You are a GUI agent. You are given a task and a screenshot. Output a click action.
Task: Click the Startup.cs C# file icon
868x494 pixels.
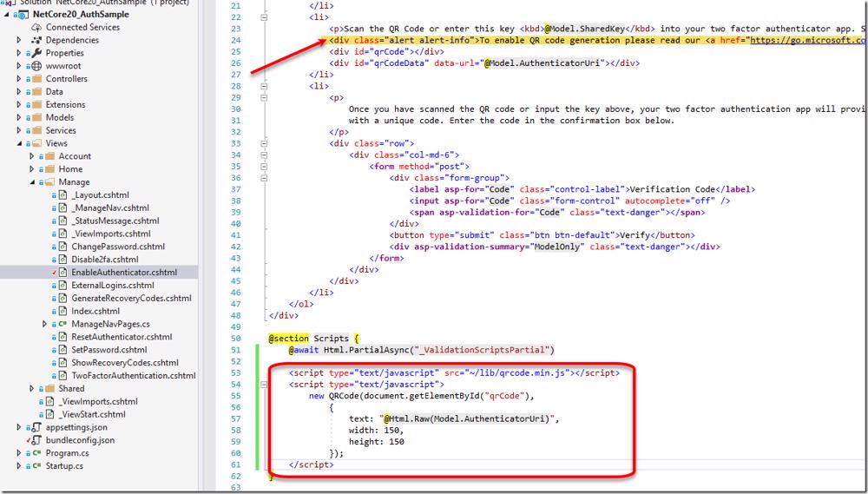[36, 465]
